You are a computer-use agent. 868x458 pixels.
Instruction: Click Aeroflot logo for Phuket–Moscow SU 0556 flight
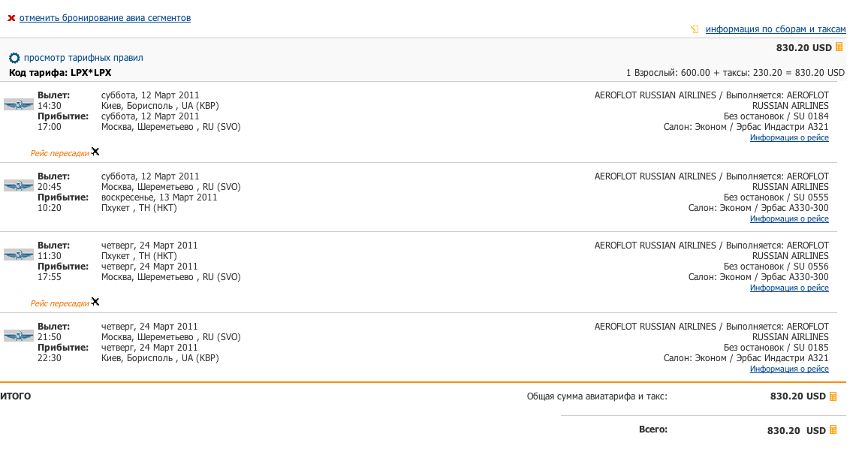[19, 255]
